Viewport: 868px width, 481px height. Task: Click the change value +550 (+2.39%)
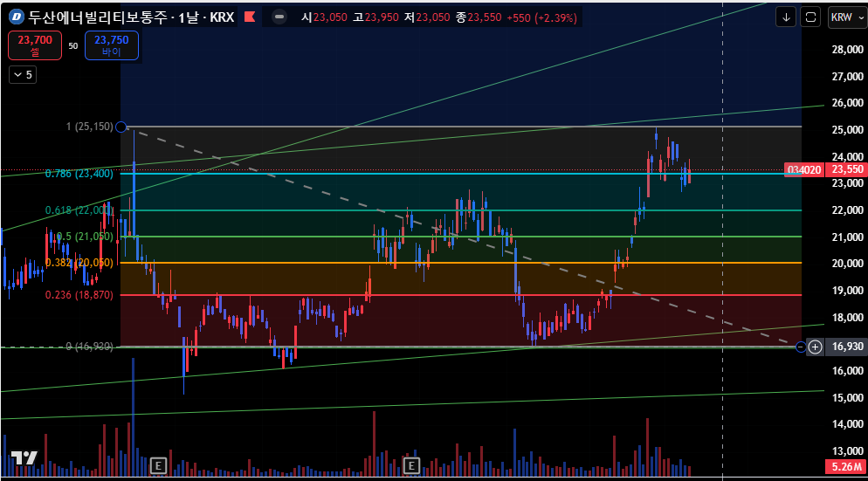pos(541,17)
